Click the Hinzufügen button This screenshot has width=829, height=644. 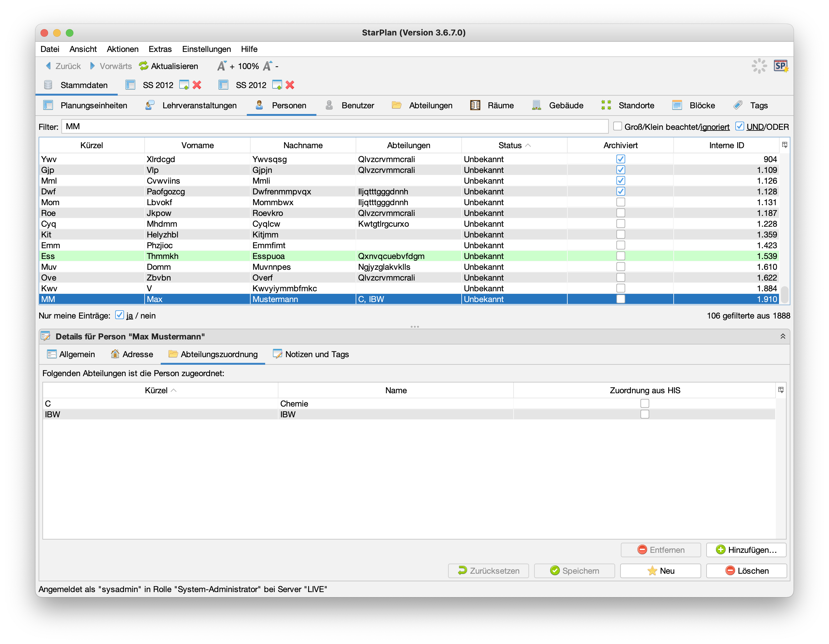pyautogui.click(x=746, y=550)
